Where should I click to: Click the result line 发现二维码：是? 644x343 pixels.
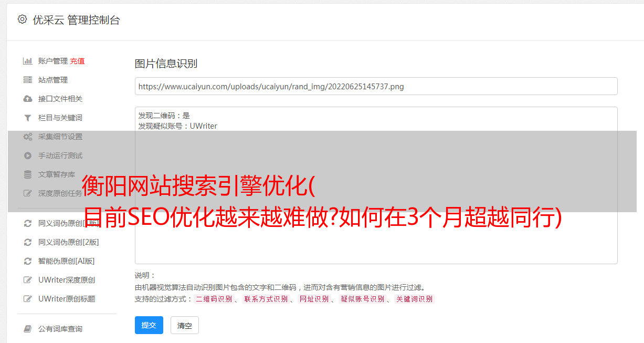coord(164,116)
